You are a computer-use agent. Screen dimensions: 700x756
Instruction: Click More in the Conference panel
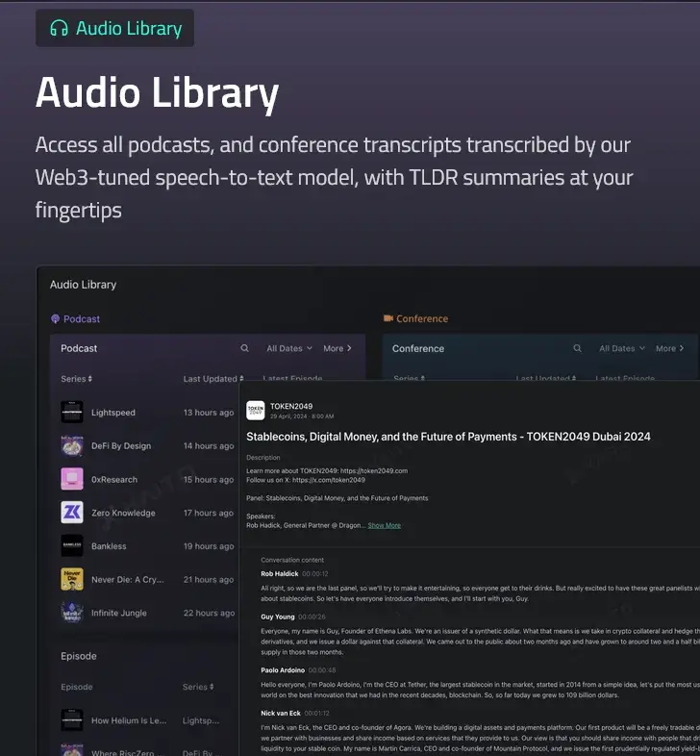point(669,348)
